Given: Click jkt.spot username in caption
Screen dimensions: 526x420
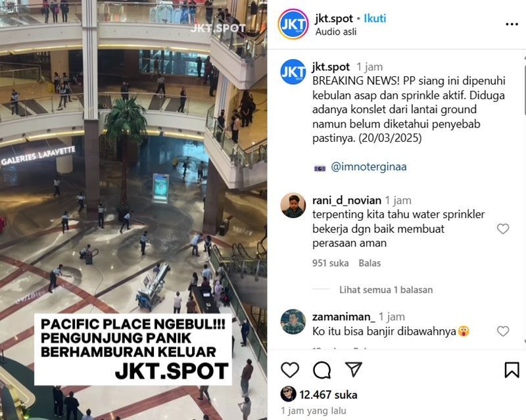Looking at the screenshot, I should point(331,67).
